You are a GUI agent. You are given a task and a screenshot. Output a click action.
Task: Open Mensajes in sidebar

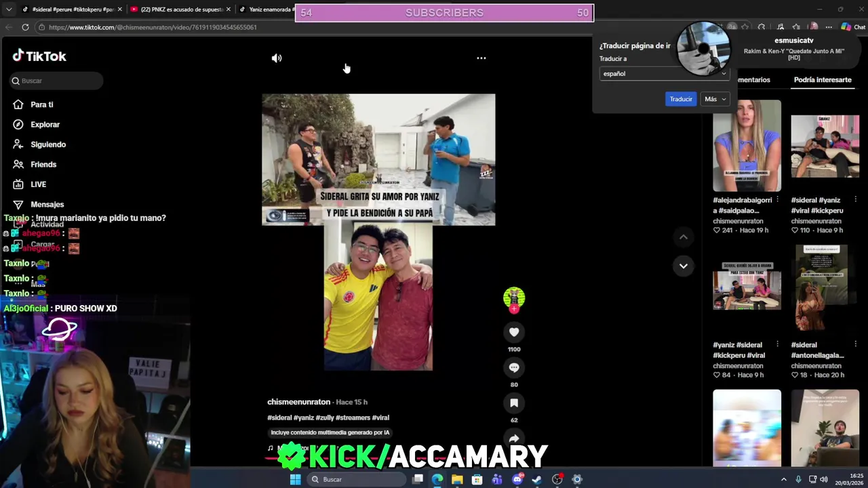point(47,204)
